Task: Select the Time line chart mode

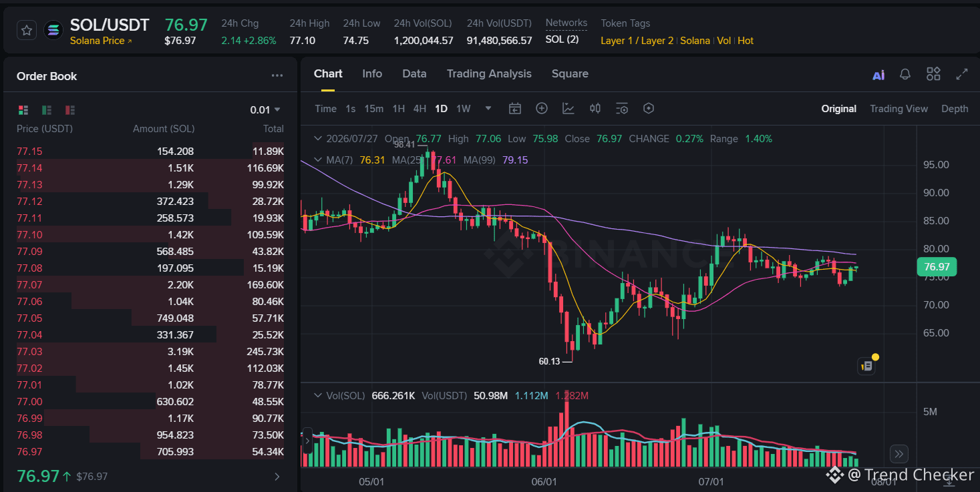Action: 326,109
